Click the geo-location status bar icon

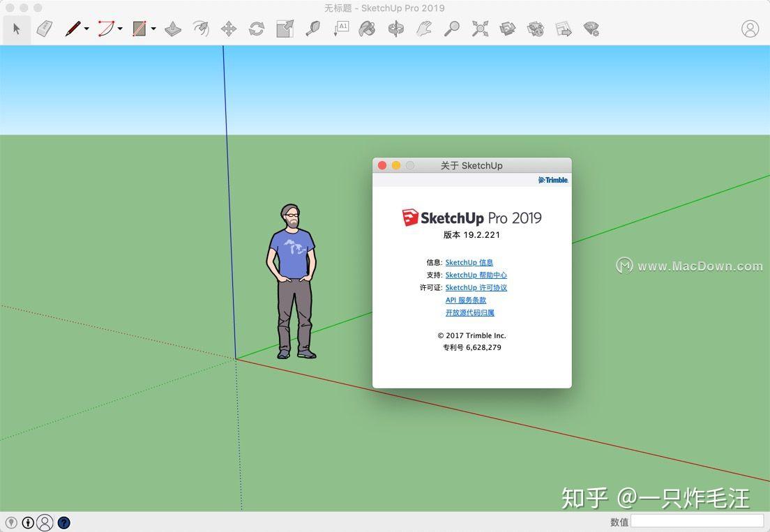(10, 523)
